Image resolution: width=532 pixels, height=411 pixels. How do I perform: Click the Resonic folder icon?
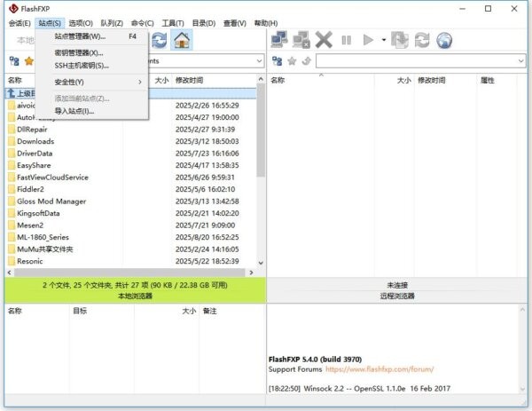(x=12, y=261)
